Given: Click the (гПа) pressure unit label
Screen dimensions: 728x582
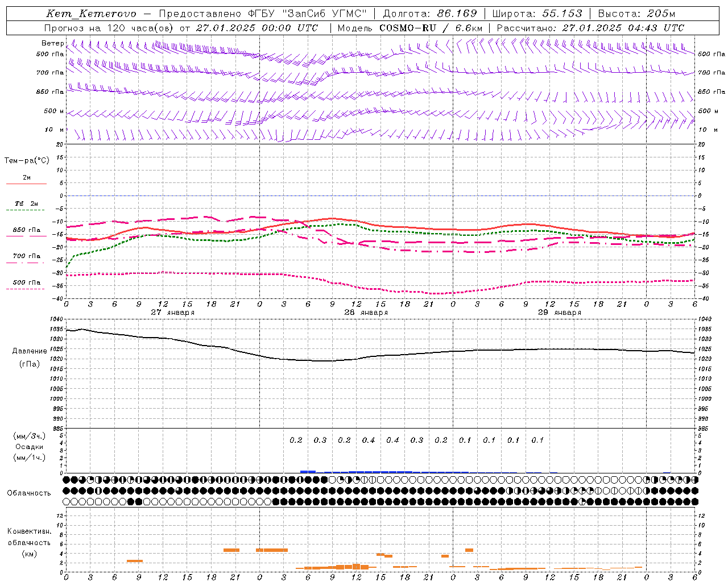Looking at the screenshot, I should click(30, 364).
